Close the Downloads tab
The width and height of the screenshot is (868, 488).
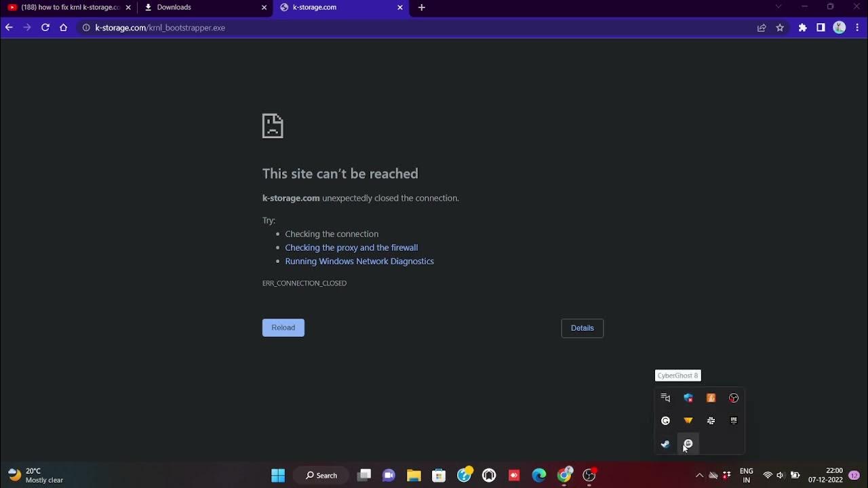[264, 7]
